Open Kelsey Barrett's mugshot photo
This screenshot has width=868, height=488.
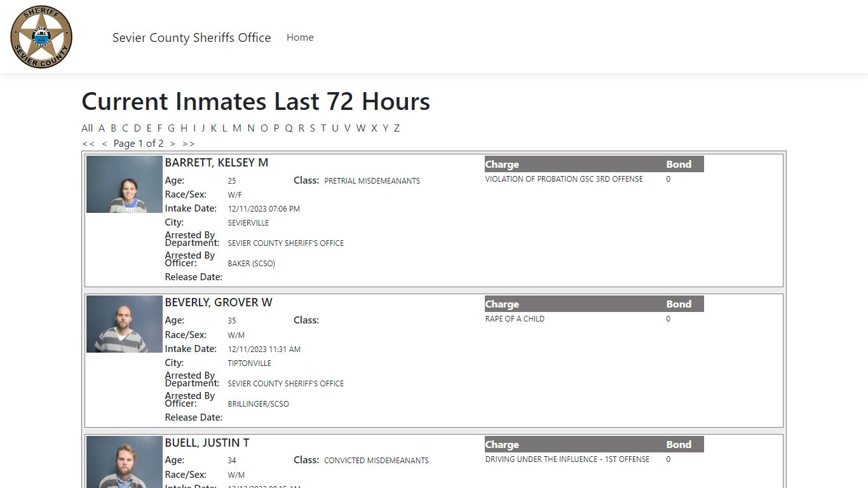click(125, 184)
